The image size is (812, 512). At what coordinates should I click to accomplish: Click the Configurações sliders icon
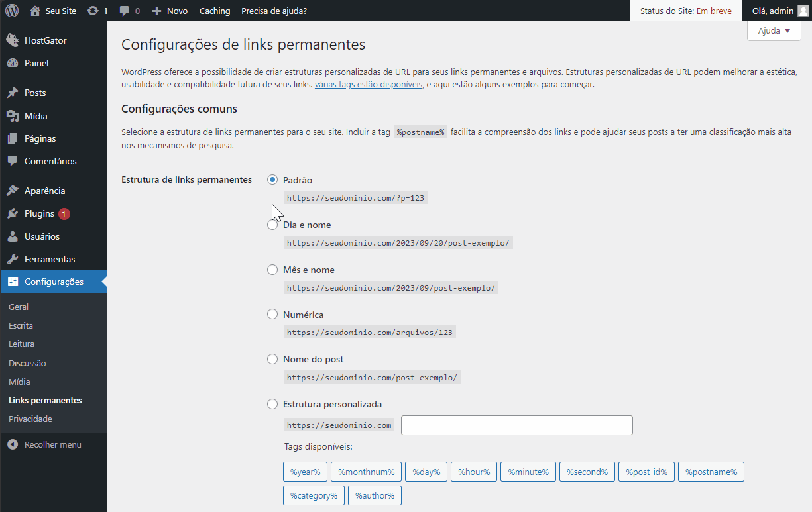coord(13,282)
